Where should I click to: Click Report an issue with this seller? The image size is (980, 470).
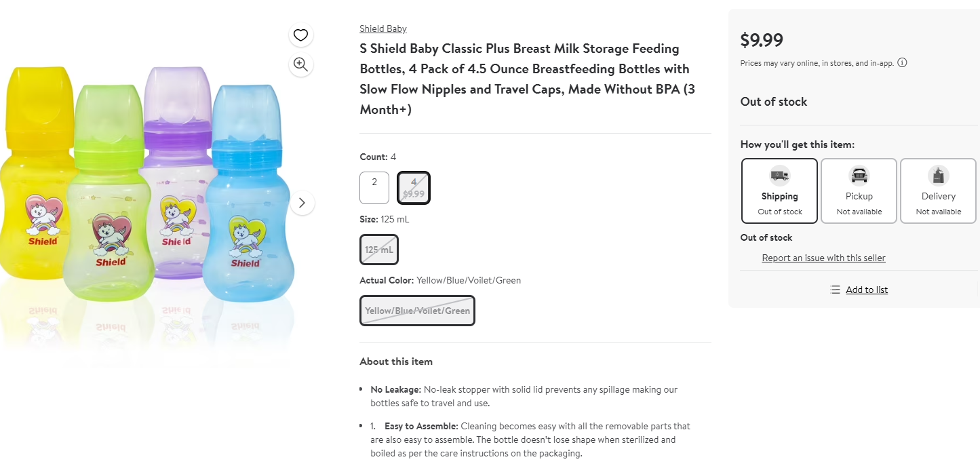click(x=823, y=258)
